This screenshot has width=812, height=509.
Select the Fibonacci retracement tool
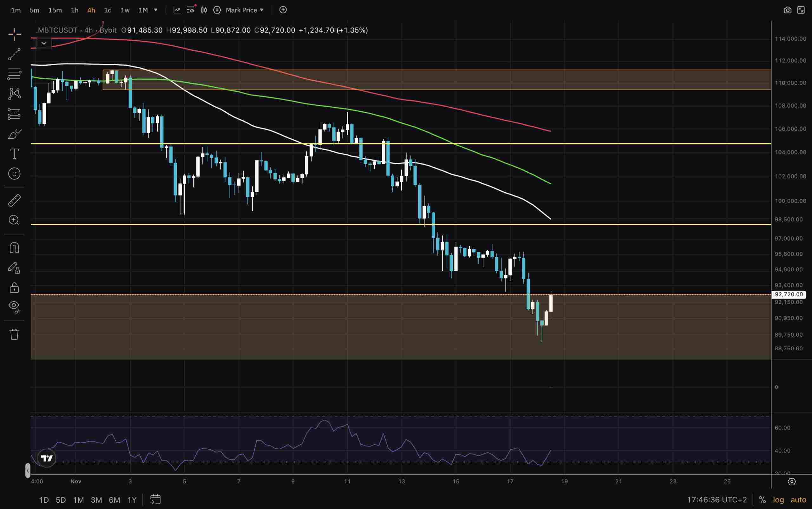tap(14, 74)
